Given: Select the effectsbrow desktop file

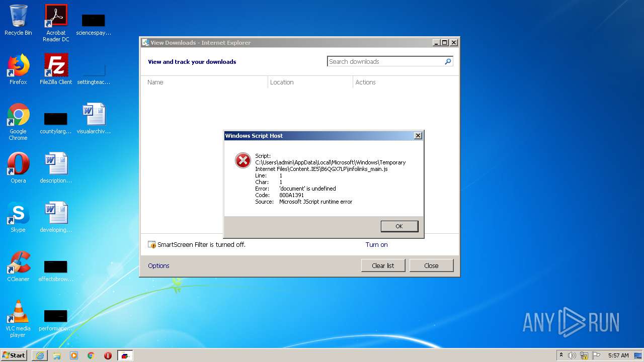Looking at the screenshot, I should point(56,270).
